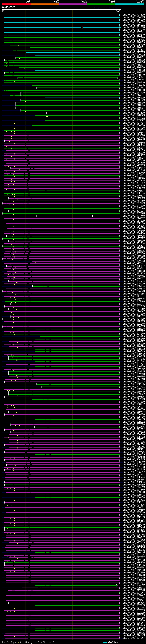
Task: Choose hit UniRef100_P16131
Action: pyautogui.click(x=134, y=48)
